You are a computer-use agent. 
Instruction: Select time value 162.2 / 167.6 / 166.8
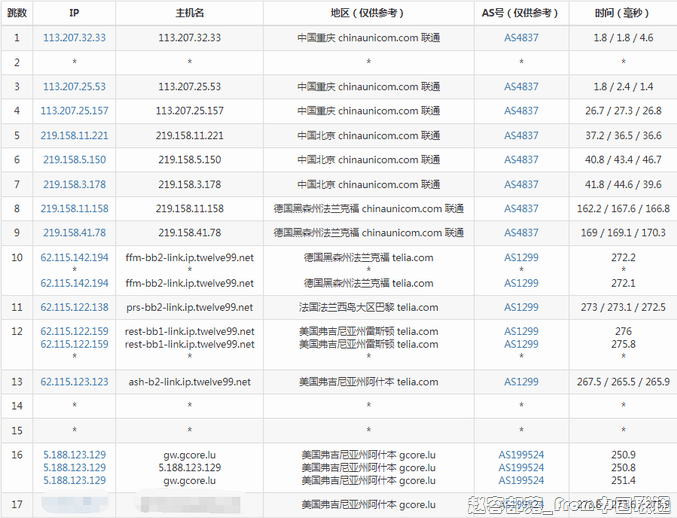coord(623,208)
